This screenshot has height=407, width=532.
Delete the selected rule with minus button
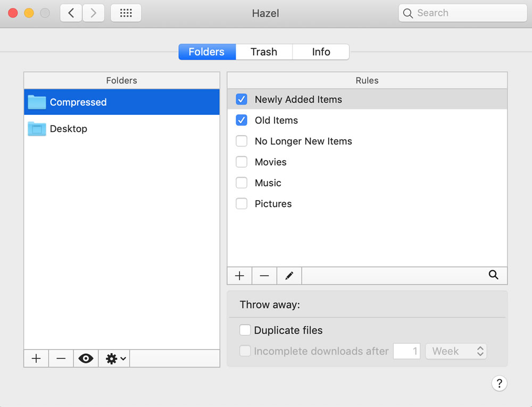(x=264, y=276)
